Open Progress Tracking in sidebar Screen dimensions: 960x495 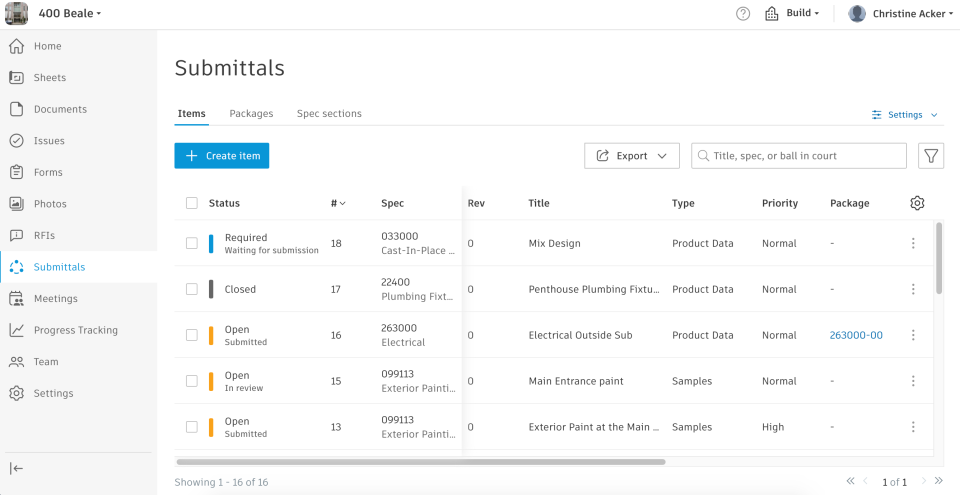[x=75, y=330]
